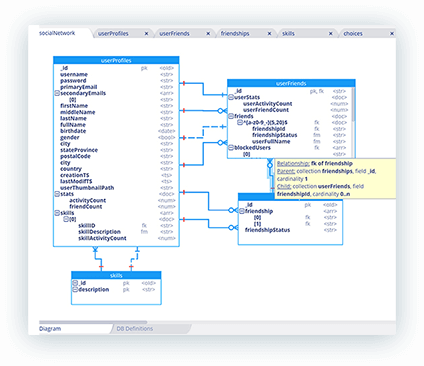This screenshot has width=424, height=366.
Task: Click the userFriends table vertical scrollbar
Action: point(353,104)
